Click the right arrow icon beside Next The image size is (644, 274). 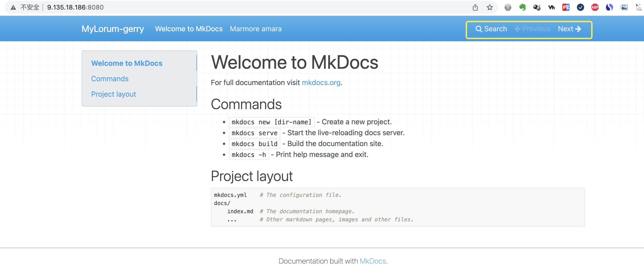click(578, 29)
